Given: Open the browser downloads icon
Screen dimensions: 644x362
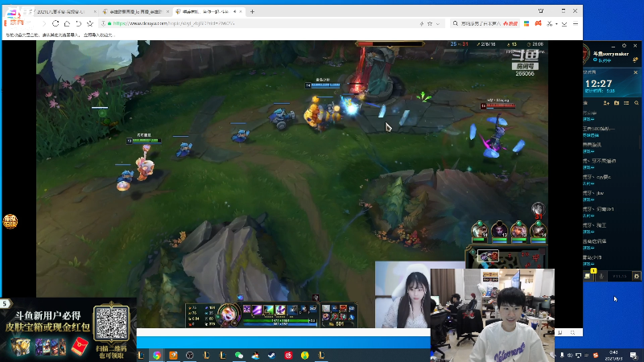Looking at the screenshot, I should 564,24.
